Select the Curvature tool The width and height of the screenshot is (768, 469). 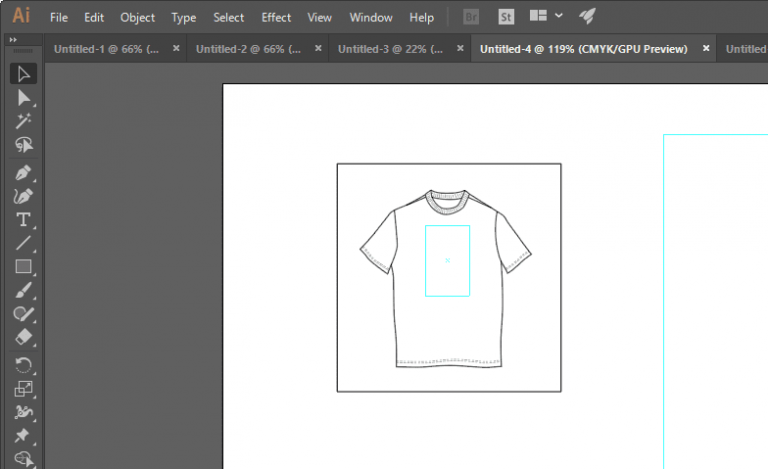(23, 196)
